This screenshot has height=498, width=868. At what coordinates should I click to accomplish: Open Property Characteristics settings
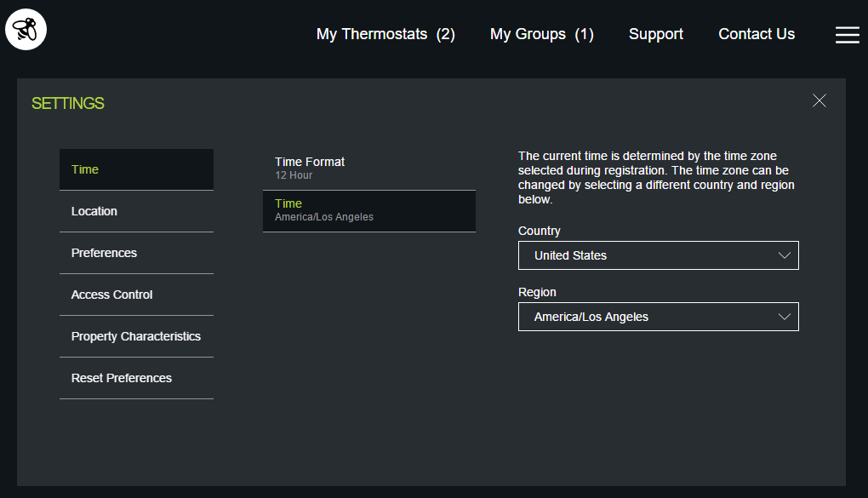[x=136, y=336]
